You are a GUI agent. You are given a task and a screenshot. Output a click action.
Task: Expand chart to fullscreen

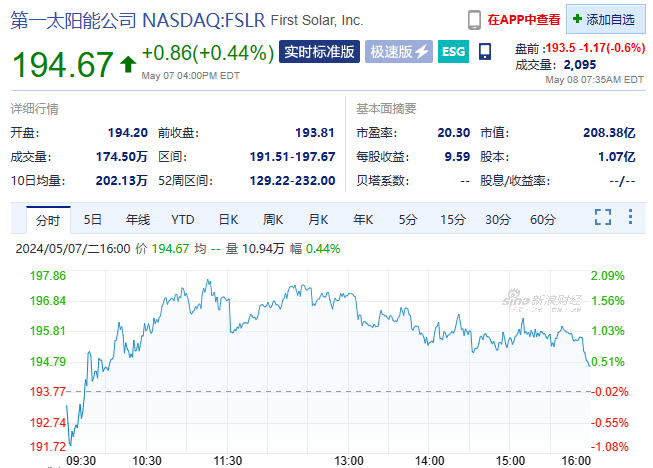pos(603,217)
